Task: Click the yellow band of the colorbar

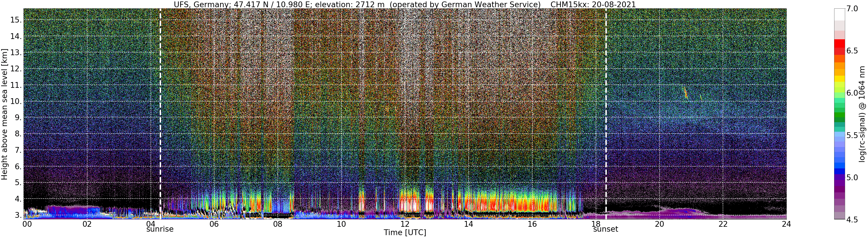Action: point(839,79)
